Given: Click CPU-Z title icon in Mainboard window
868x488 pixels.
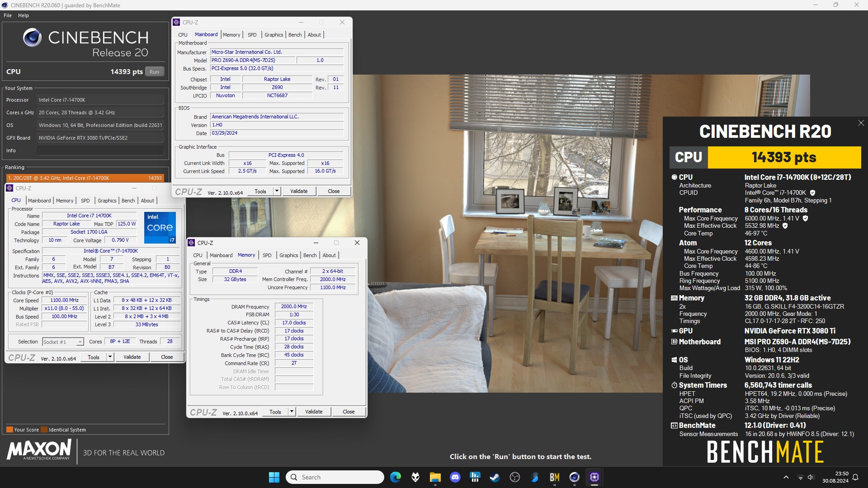Looking at the screenshot, I should (x=177, y=22).
